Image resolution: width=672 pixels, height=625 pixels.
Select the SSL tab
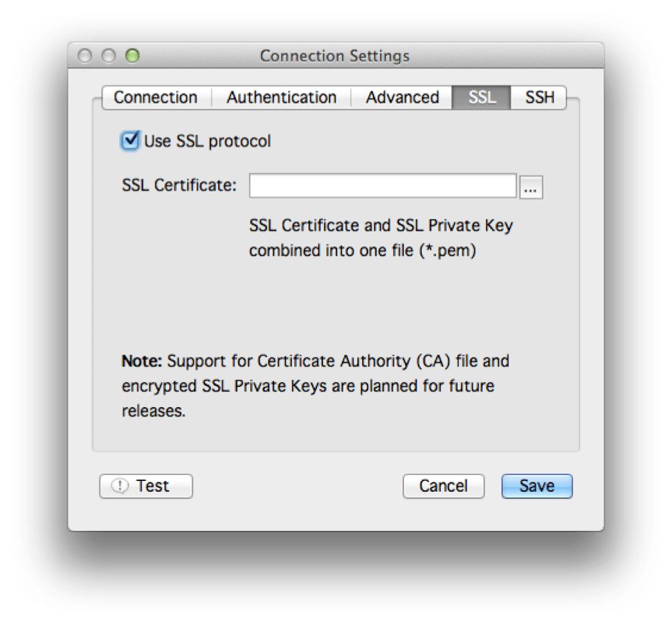point(482,97)
